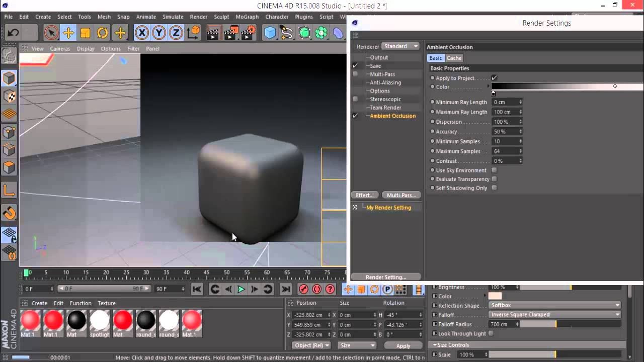Toggle the X-axis lock

(x=142, y=33)
